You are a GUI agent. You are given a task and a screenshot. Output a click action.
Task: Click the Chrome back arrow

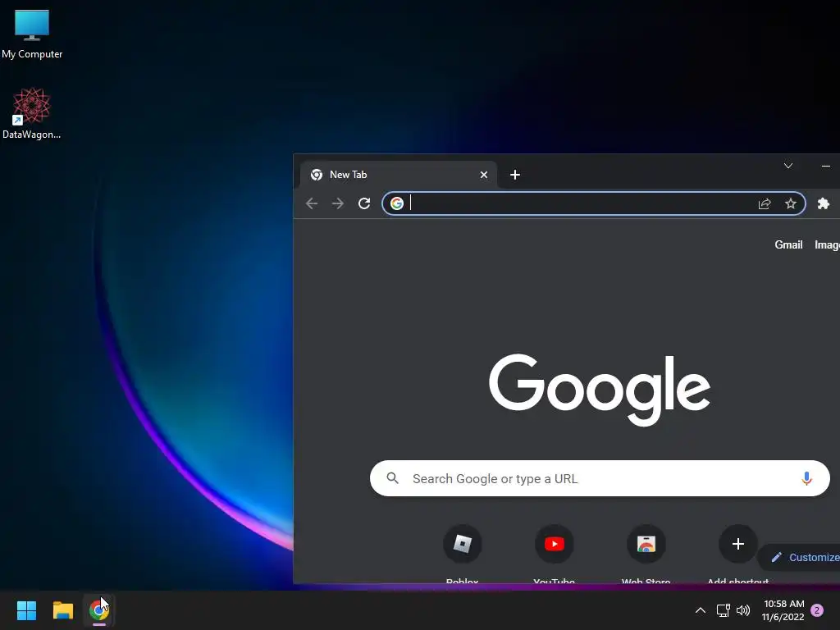pos(312,203)
